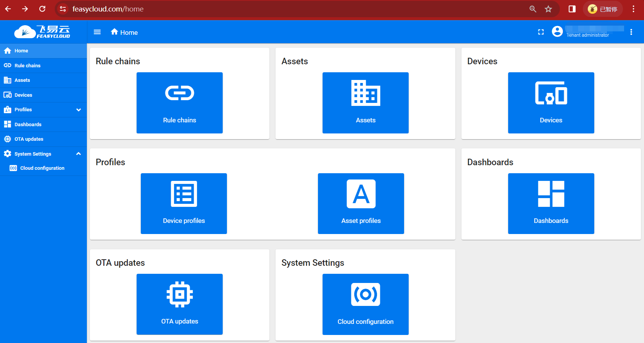
Task: Click the FeasyCloud logo
Action: pos(42,32)
